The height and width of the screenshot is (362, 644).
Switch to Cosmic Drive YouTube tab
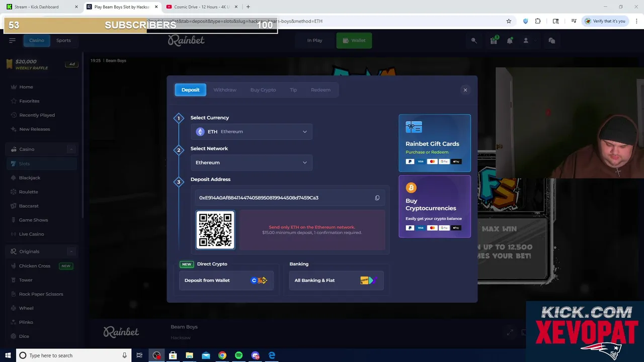click(x=201, y=7)
